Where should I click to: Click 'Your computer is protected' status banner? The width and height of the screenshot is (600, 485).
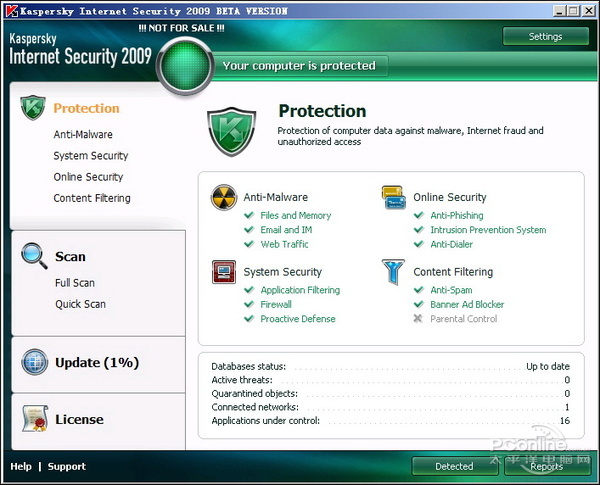pyautogui.click(x=299, y=66)
